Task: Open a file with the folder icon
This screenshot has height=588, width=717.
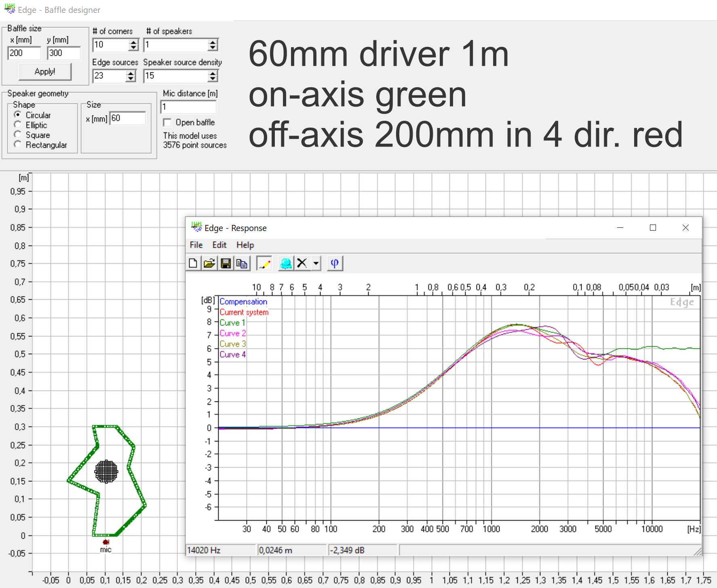Action: point(209,263)
